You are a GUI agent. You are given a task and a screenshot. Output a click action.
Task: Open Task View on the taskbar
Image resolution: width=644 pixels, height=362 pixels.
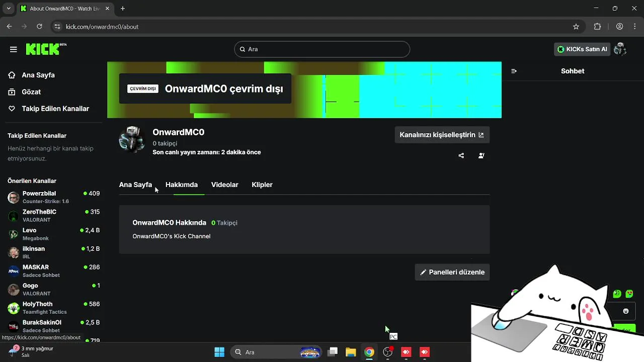tap(333, 352)
